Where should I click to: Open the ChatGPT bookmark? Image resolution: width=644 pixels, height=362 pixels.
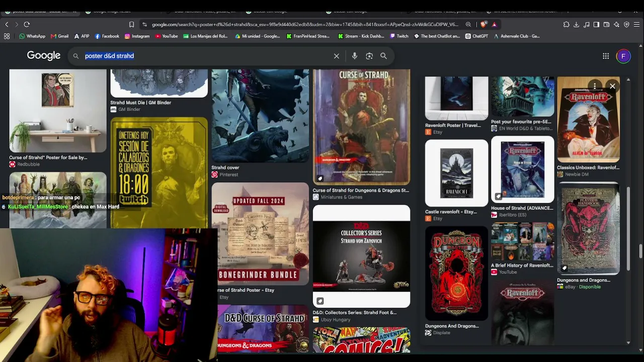coord(476,36)
